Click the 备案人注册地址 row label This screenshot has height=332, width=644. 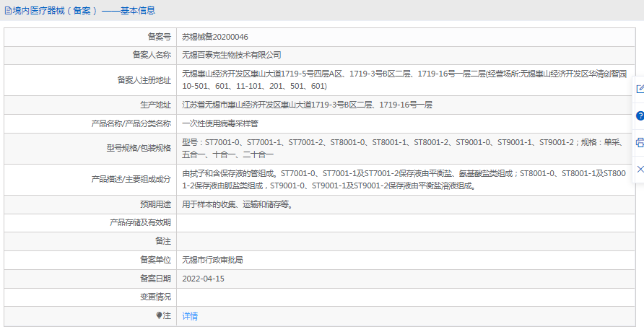click(144, 80)
